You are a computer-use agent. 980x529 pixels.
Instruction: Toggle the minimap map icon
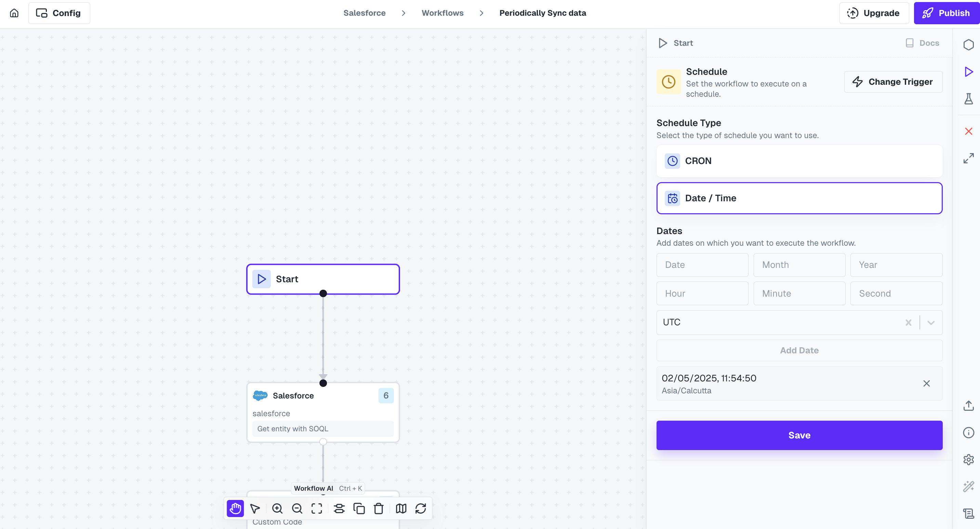pos(401,508)
